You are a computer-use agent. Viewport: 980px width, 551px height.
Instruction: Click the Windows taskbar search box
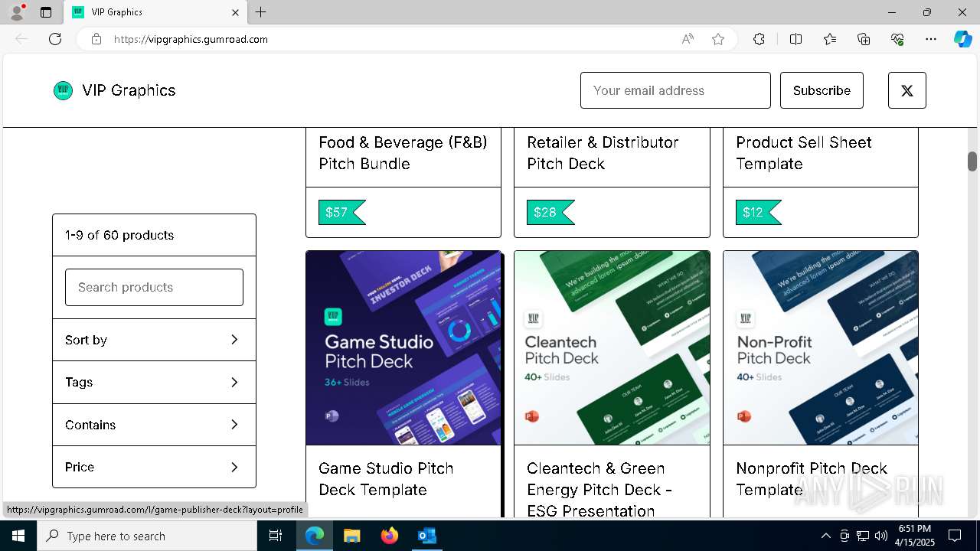147,536
